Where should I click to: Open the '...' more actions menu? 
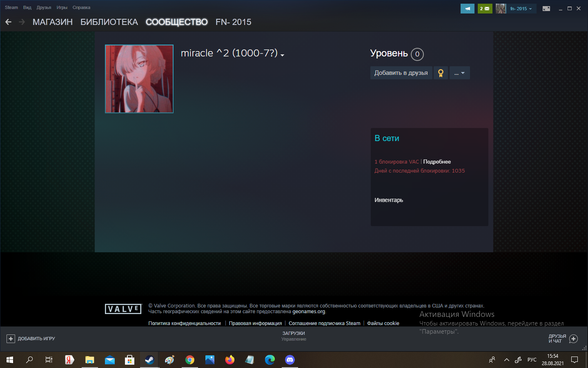(x=459, y=72)
